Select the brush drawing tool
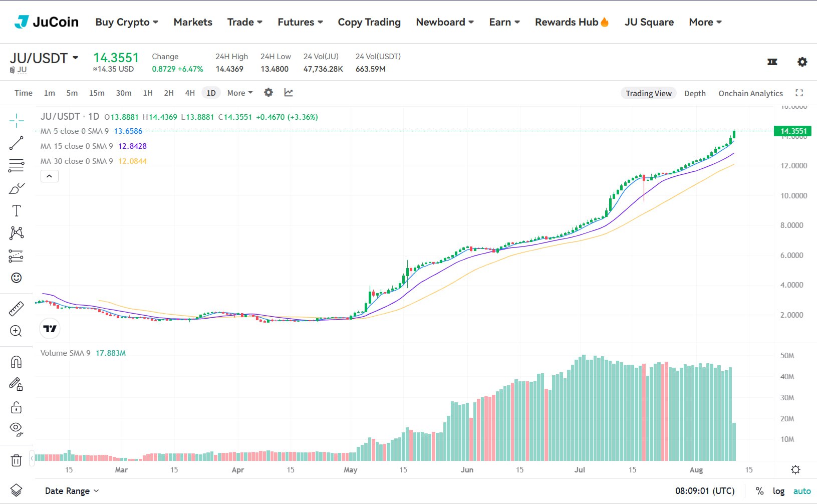 17,188
